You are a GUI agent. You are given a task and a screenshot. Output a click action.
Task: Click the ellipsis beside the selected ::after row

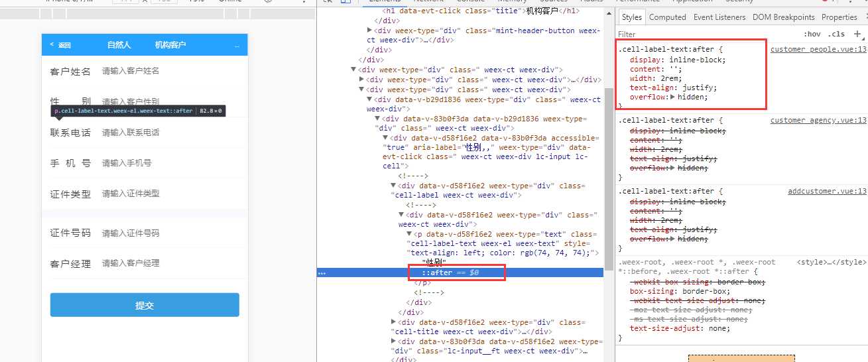[x=322, y=272]
